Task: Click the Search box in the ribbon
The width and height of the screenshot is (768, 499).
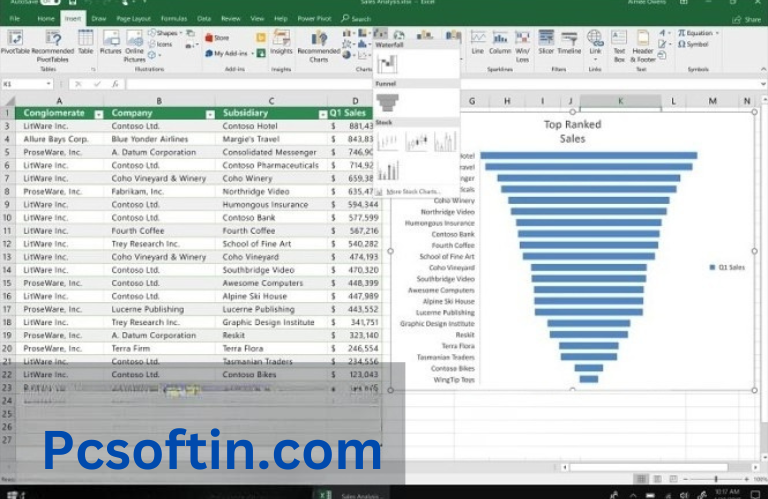Action: (357, 19)
